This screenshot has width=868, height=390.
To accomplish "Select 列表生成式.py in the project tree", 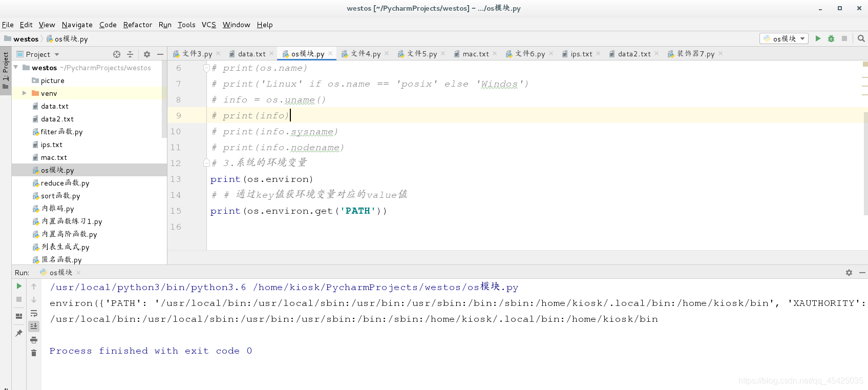I will pyautogui.click(x=66, y=247).
